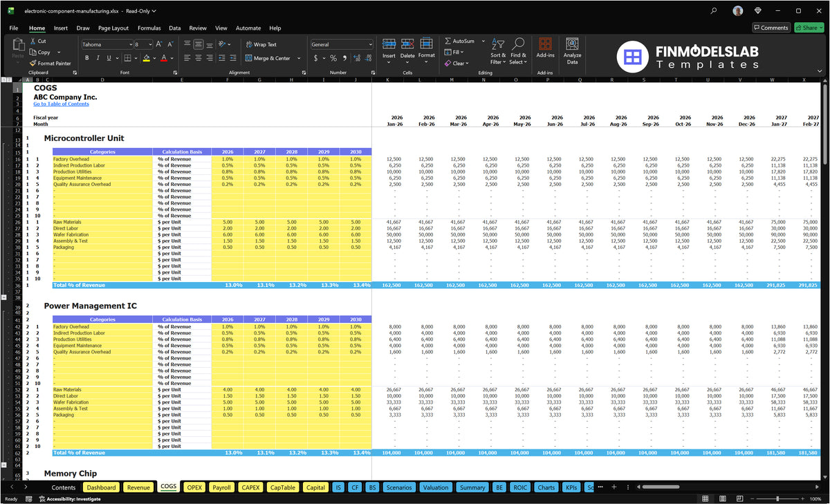
Task: Click the Copy icon
Action: tap(33, 52)
